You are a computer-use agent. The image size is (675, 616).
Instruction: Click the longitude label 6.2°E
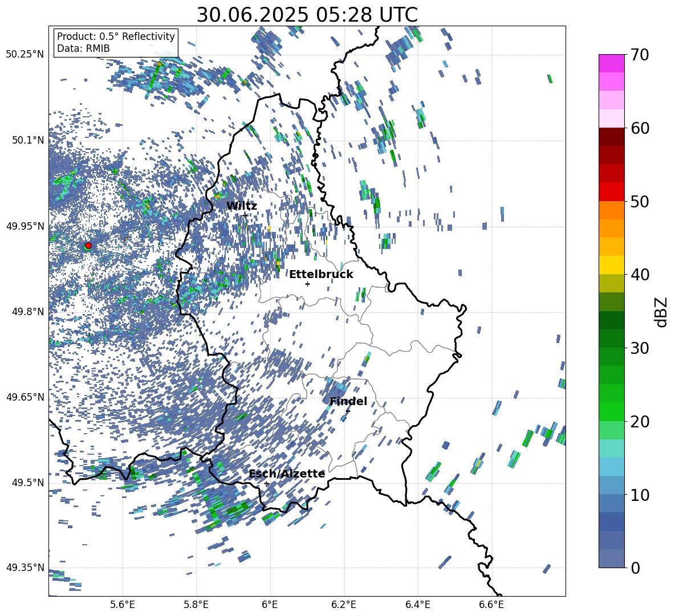pos(344,605)
